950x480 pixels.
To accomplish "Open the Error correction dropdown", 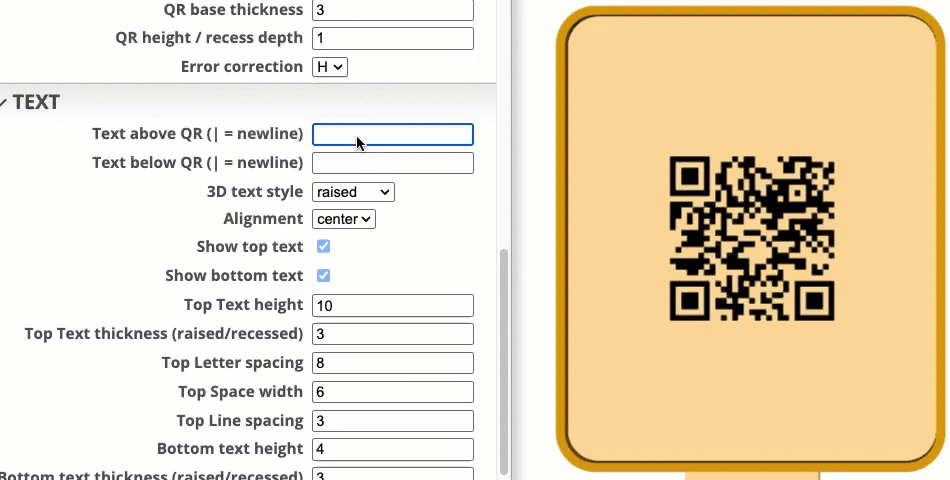I will tap(330, 67).
